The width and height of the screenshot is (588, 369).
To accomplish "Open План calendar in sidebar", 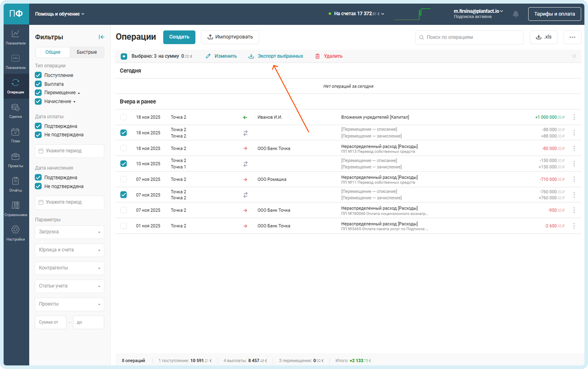I will point(15,135).
